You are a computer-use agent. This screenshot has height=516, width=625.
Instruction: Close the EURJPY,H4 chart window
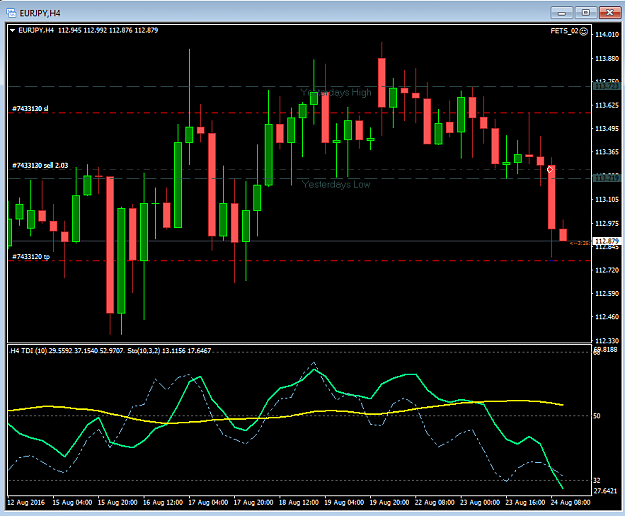610,13
